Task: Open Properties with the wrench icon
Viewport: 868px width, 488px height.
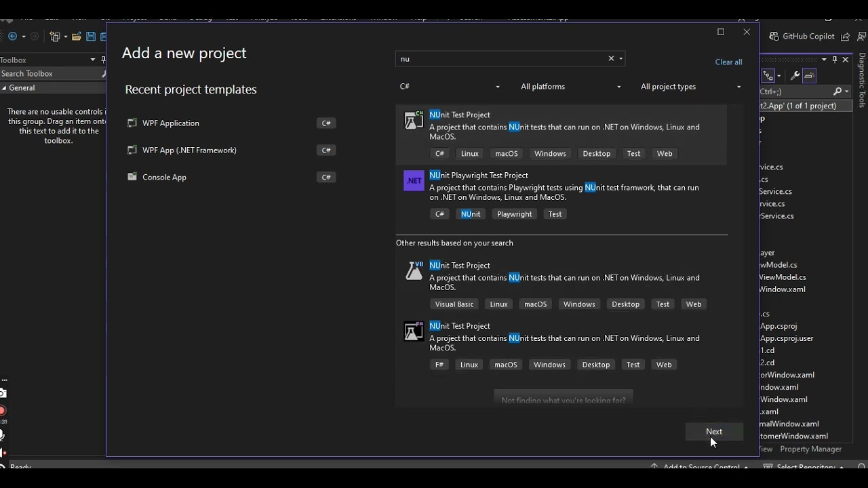Action: tap(795, 76)
